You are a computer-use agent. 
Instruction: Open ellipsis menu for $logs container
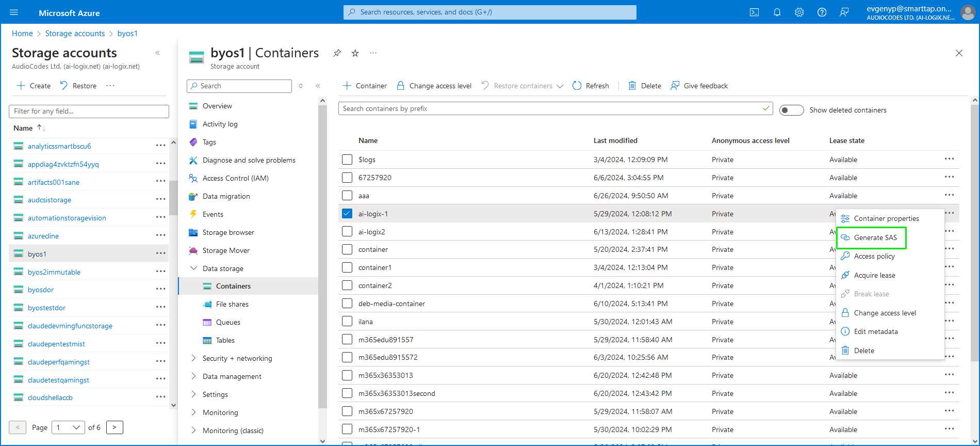949,159
